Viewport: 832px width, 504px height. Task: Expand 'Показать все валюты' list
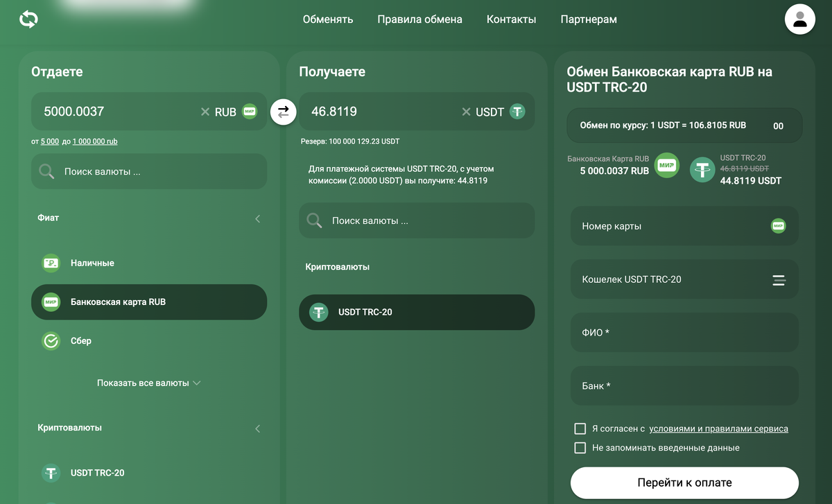148,383
